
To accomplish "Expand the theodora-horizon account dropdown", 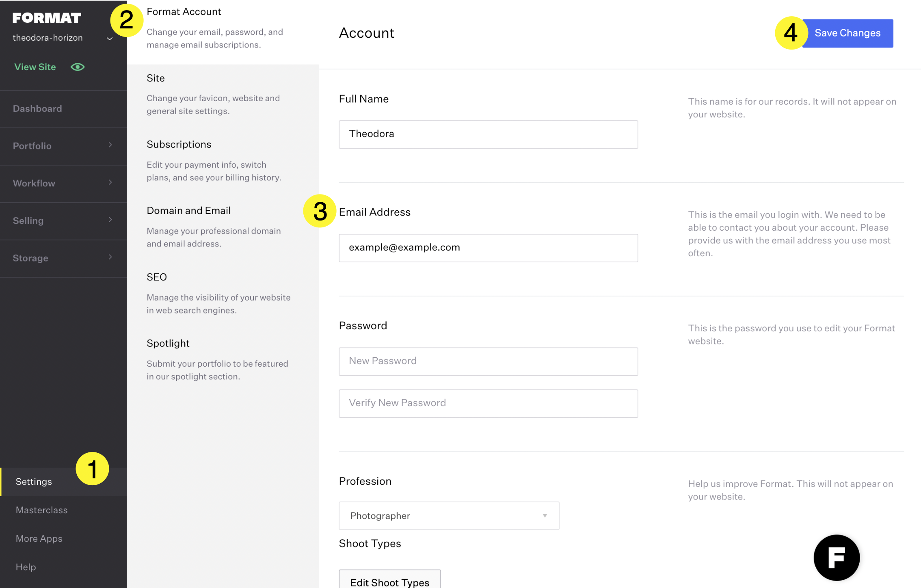I will [109, 39].
